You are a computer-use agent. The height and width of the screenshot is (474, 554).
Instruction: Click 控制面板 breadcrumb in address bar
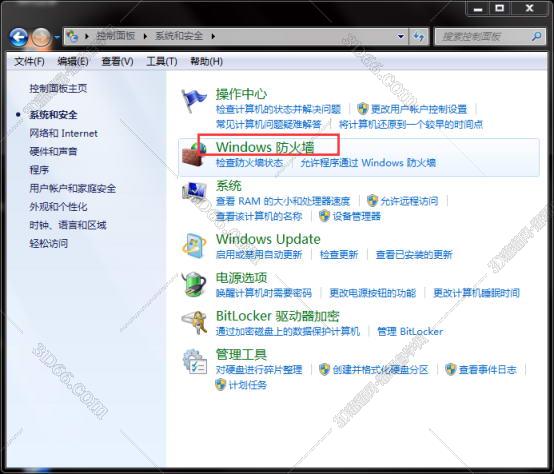point(116,36)
